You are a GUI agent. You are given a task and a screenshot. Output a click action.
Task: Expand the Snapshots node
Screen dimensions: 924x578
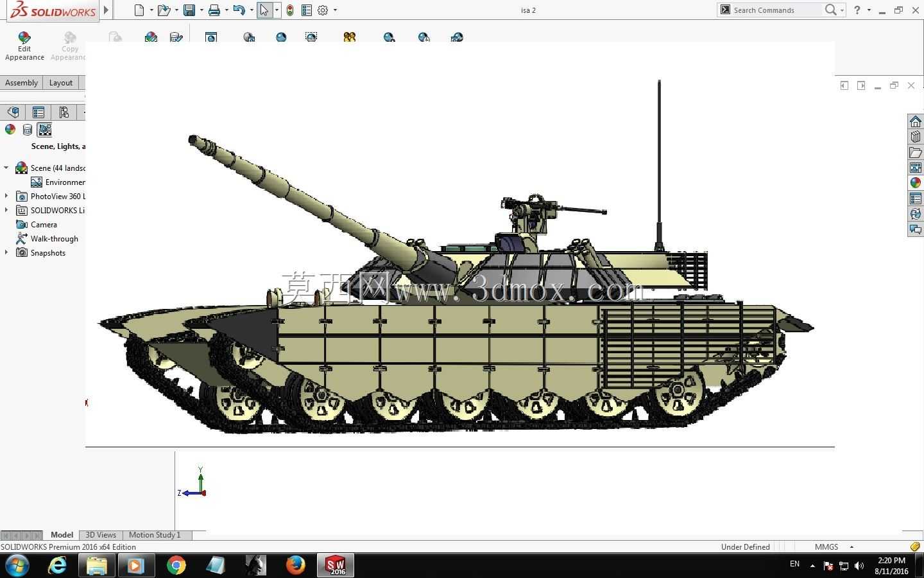click(6, 252)
